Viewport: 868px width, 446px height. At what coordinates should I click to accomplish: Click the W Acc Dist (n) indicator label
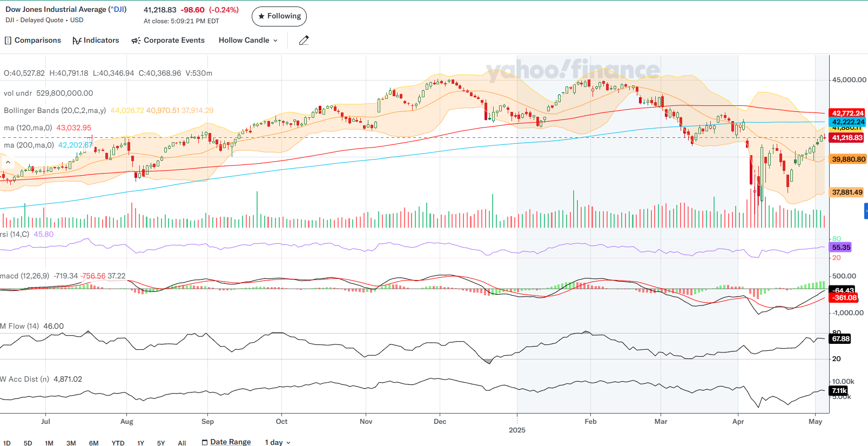24,379
